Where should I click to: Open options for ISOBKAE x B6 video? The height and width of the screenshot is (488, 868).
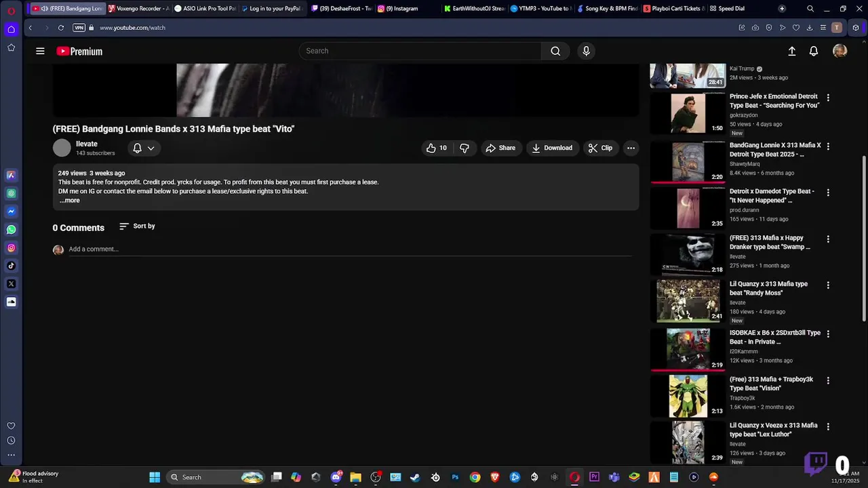tap(828, 334)
